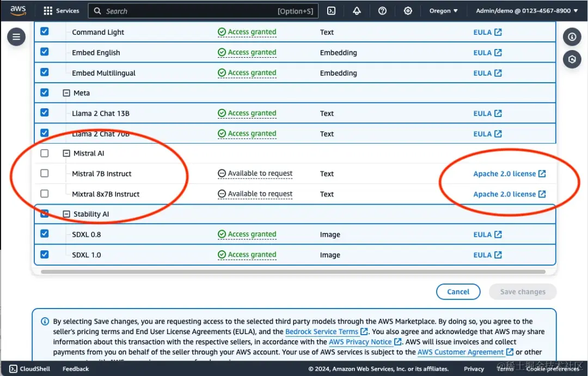Viewport: 588px width, 376px height.
Task: Open the Bedrock Service Terms link
Action: click(322, 331)
